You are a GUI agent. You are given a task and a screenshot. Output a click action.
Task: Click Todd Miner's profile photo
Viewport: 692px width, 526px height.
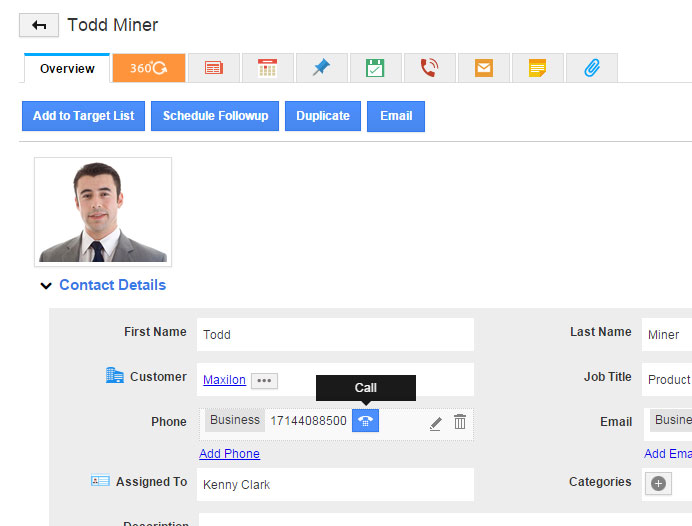click(x=103, y=211)
